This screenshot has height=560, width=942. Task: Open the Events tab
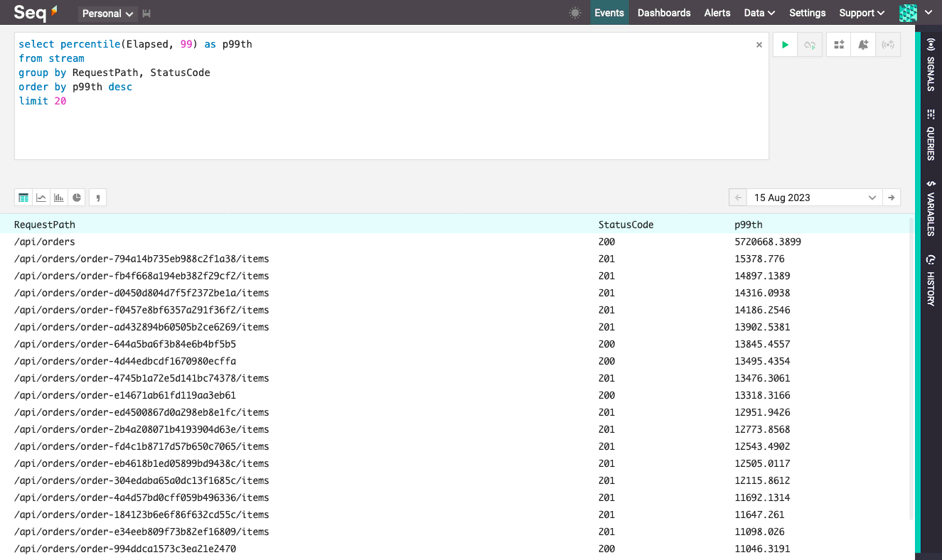tap(609, 13)
